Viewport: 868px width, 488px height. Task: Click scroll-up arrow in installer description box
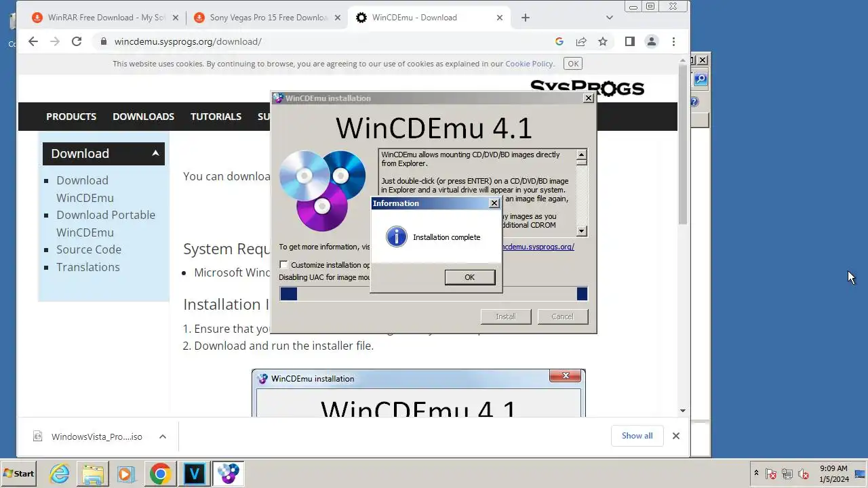point(581,155)
